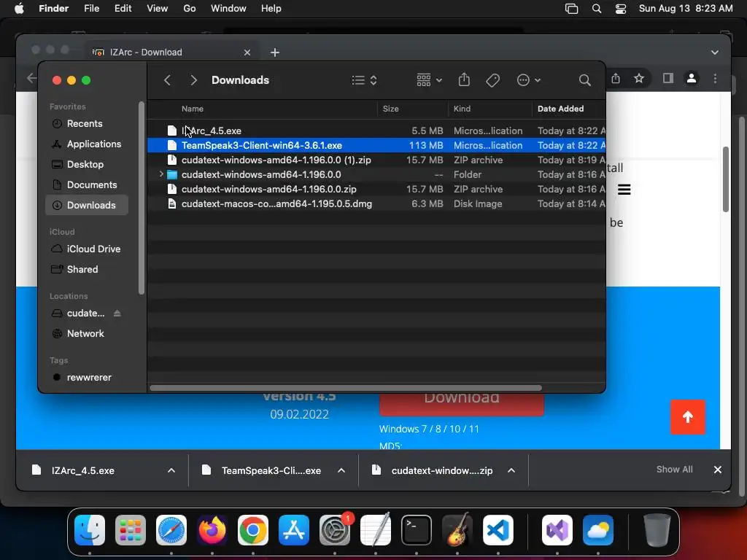The width and height of the screenshot is (747, 560).
Task: Change Finder list view mode
Action: (x=365, y=80)
